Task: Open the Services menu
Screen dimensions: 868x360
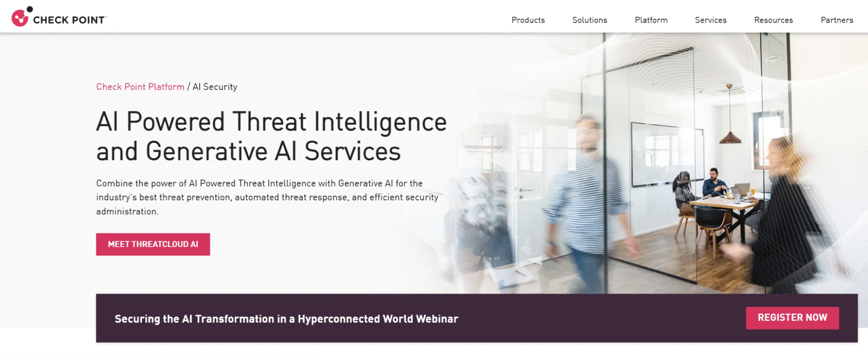Action: [710, 20]
